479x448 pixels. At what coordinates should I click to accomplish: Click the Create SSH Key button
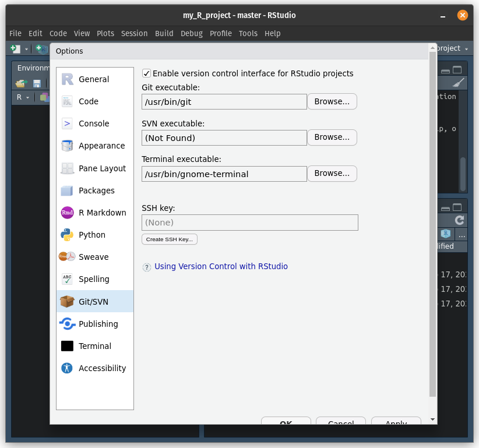169,239
